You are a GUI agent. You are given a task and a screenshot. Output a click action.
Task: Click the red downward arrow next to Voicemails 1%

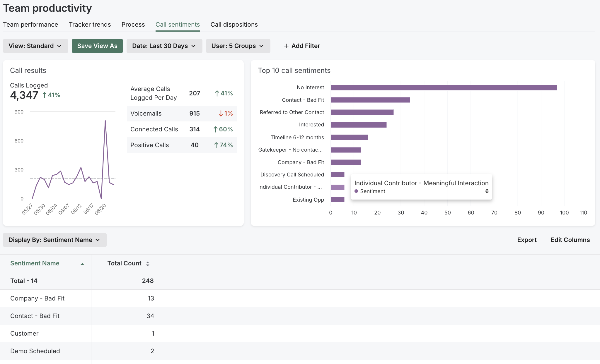pos(221,114)
